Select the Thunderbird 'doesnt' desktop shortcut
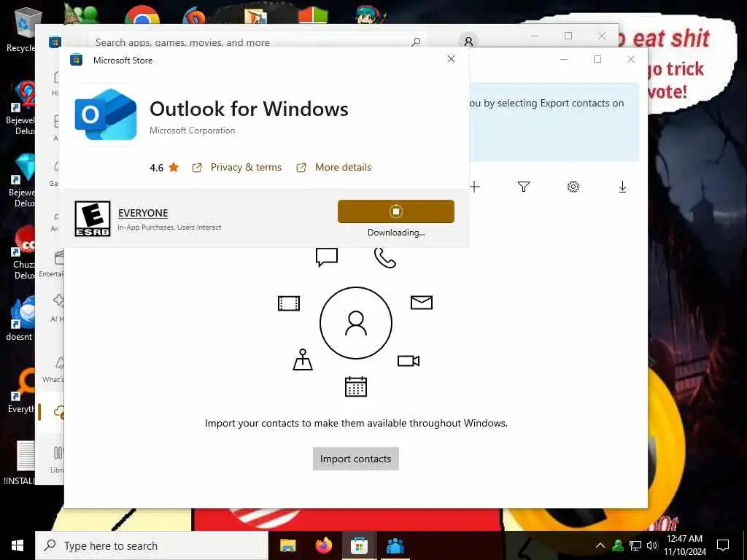 (x=20, y=318)
